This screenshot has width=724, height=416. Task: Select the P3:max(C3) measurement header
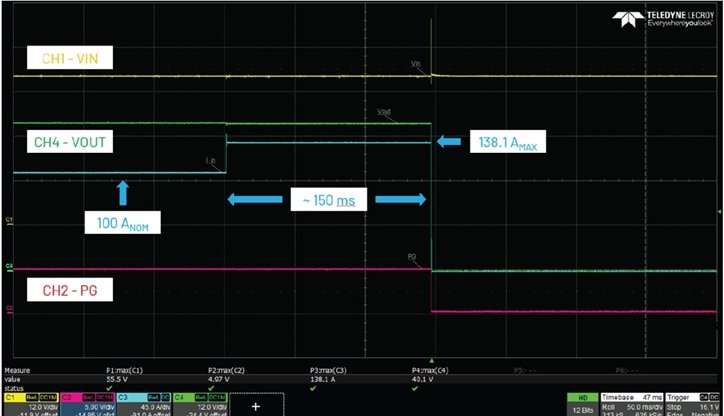pyautogui.click(x=328, y=370)
